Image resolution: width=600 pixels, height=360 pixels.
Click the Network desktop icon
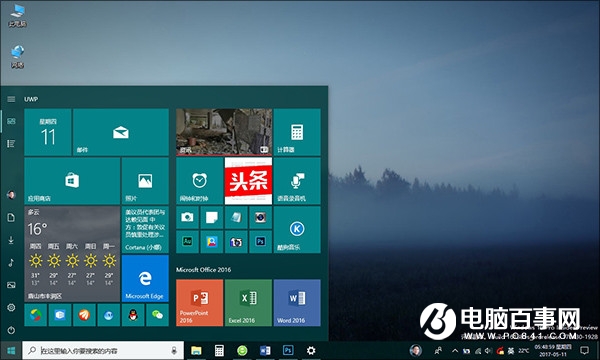(18, 57)
